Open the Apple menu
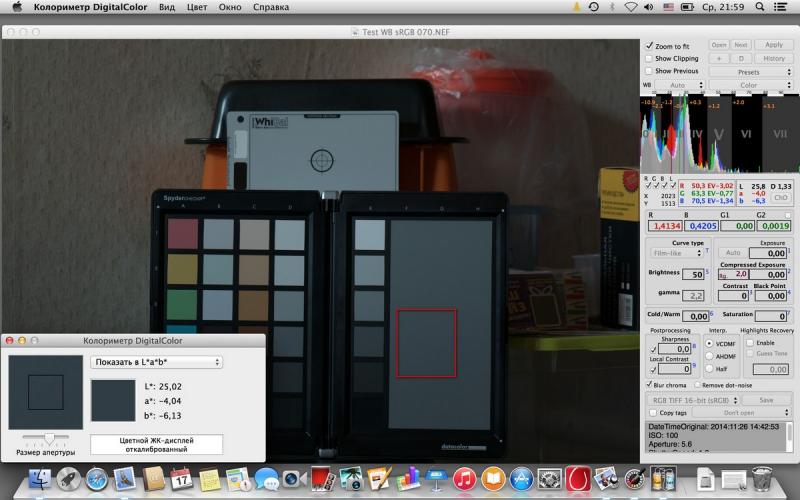The width and height of the screenshot is (800, 500). [17, 7]
